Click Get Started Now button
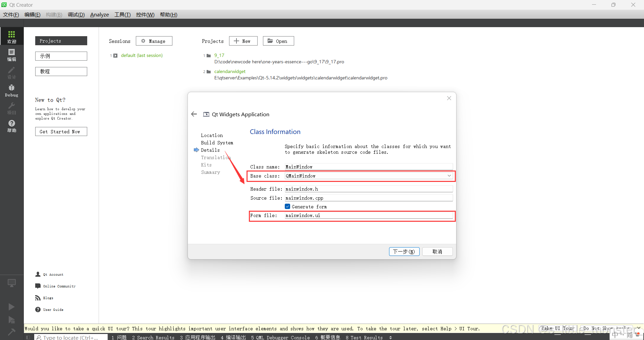The height and width of the screenshot is (340, 644). pos(61,132)
